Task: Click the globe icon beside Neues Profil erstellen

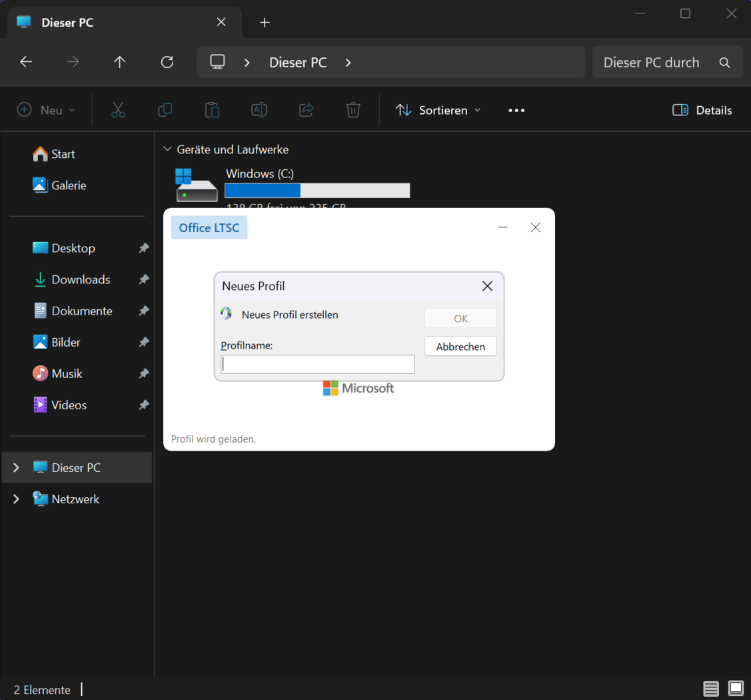Action: click(x=226, y=314)
